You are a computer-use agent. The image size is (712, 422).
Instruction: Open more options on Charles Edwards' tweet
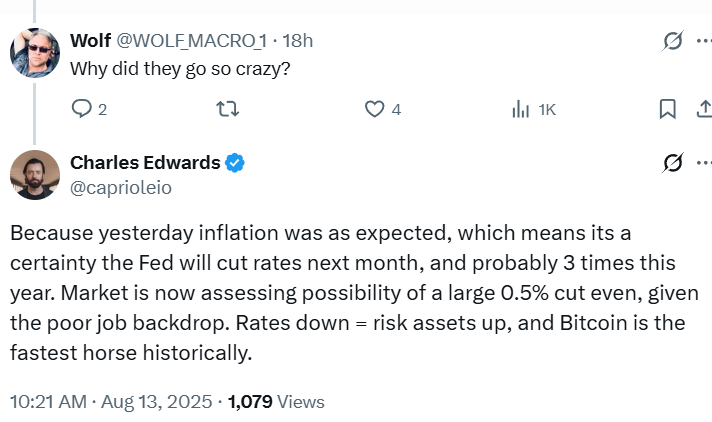click(x=704, y=163)
